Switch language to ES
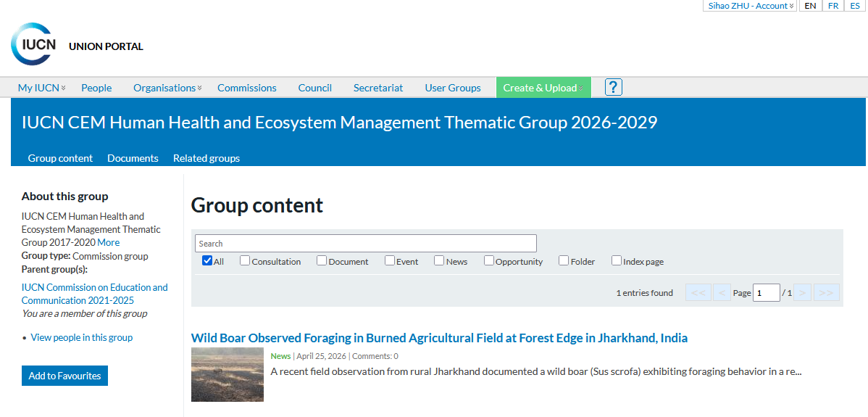 click(x=855, y=6)
